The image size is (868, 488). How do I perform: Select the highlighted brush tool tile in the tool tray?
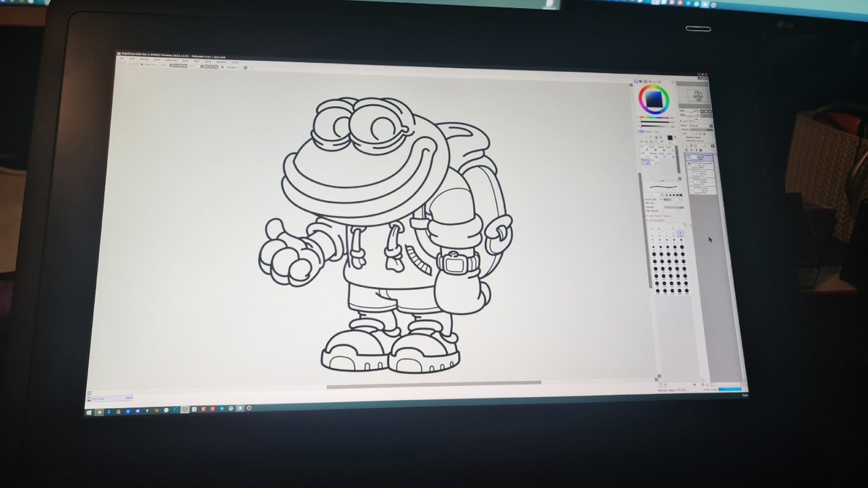pos(646,161)
